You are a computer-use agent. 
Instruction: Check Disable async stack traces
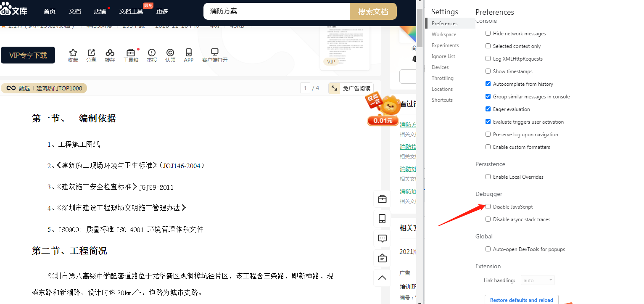pos(488,219)
